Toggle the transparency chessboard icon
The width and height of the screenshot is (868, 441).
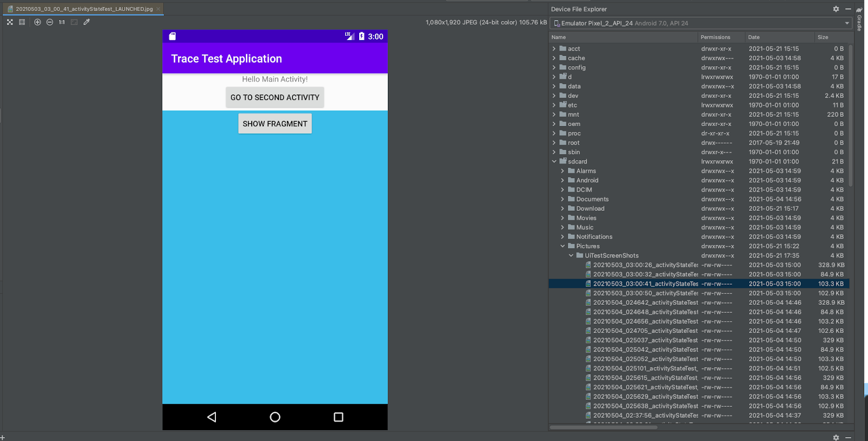(10, 22)
